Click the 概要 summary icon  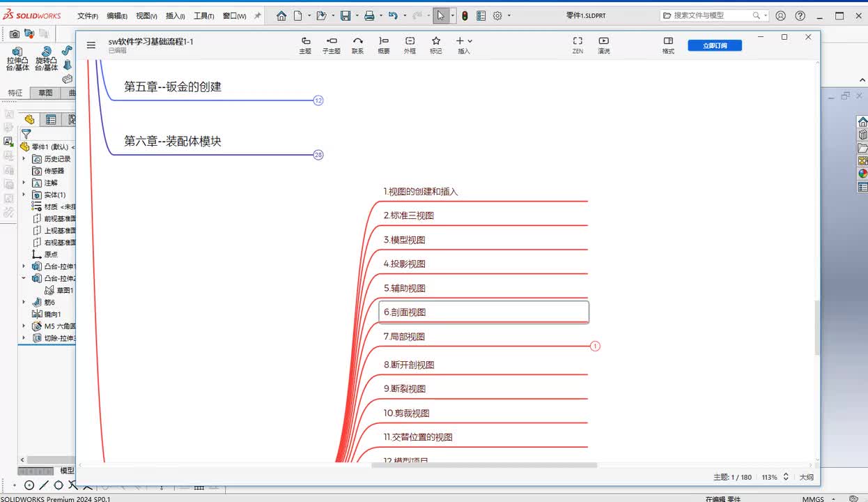point(384,45)
